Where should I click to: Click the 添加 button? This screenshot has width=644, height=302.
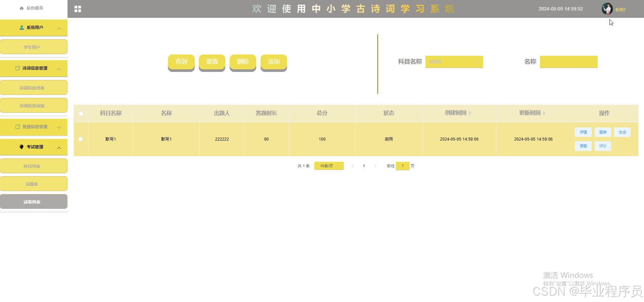[274, 62]
